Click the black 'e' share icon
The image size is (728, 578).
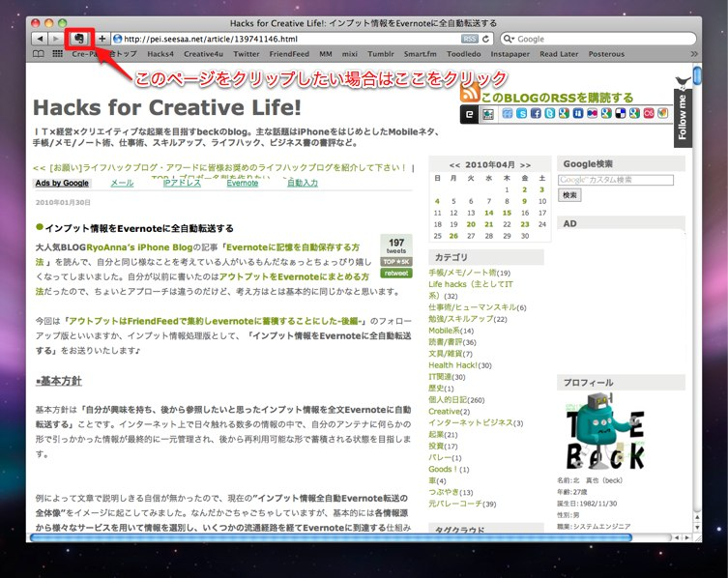469,114
